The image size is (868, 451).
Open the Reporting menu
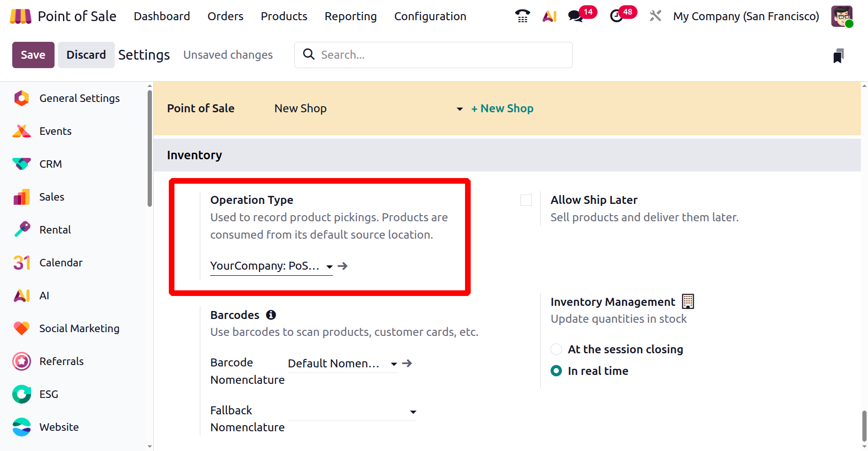[350, 16]
